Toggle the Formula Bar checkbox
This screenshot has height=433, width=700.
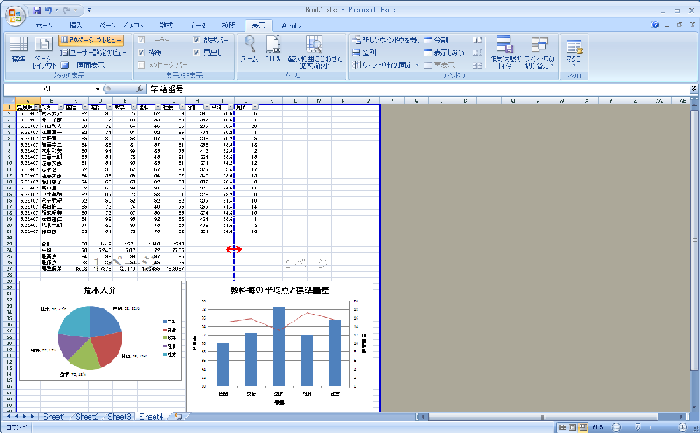coord(197,38)
